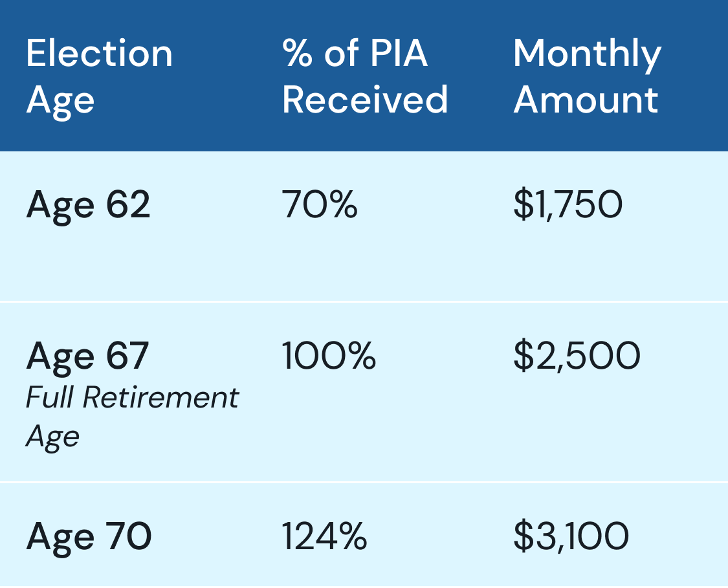728x588 pixels.
Task: Click the word "Election" in the header
Action: click(100, 53)
